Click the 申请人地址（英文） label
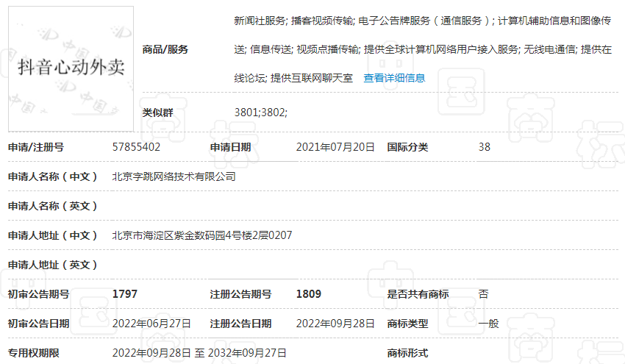The width and height of the screenshot is (625, 364). tap(53, 265)
